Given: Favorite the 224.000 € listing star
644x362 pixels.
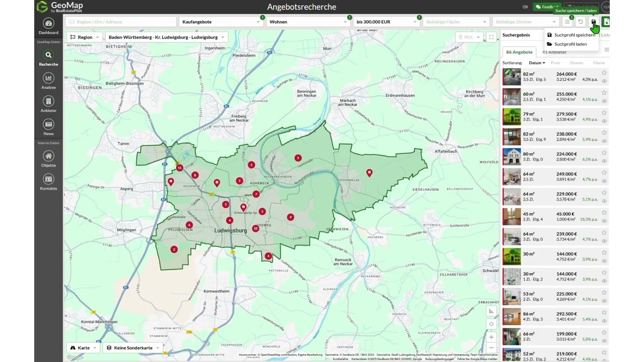Looking at the screenshot, I should [604, 153].
